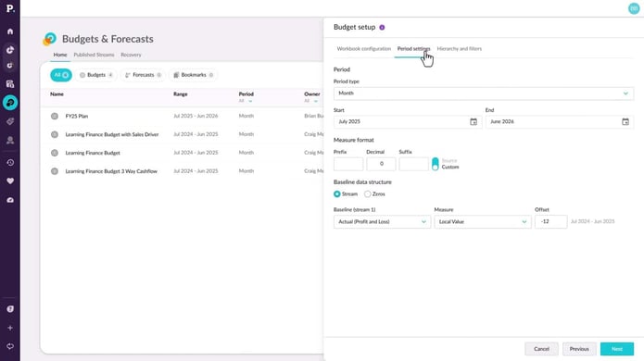Click the Offset field showing -12
Screen dimensions: 644x361
coord(550,222)
